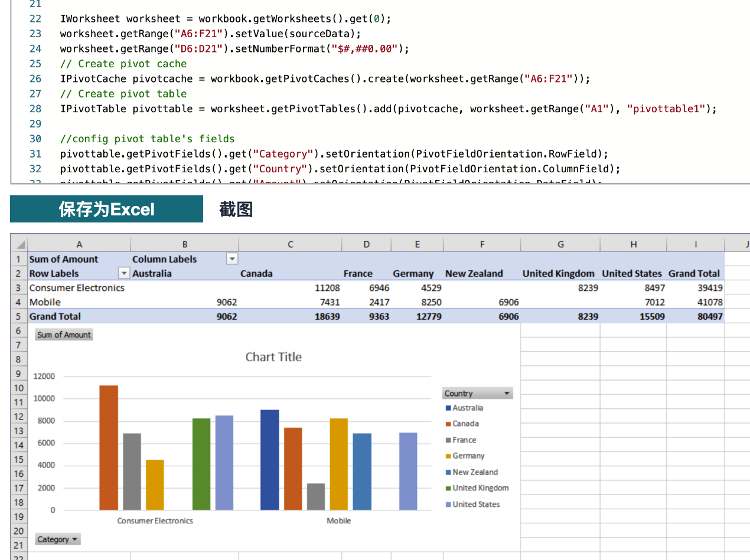Click the yellow Germany bar in the Mobile group
The height and width of the screenshot is (560, 750).
point(338,463)
